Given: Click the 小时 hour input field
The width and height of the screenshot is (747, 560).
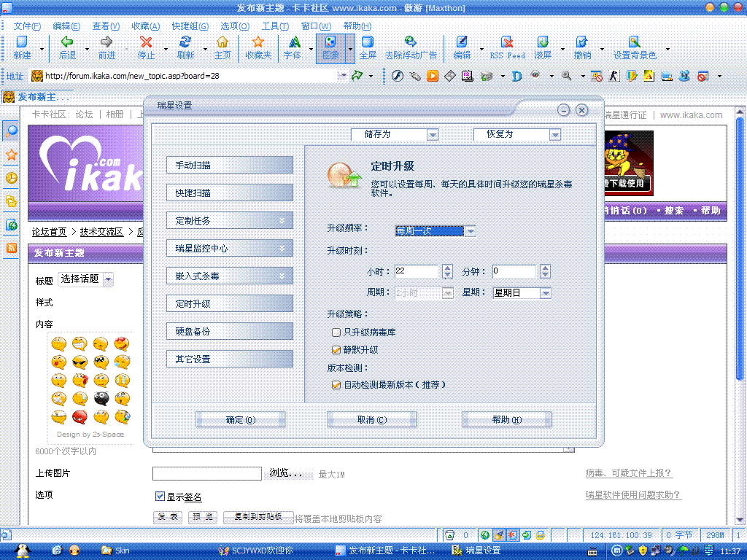Looking at the screenshot, I should coord(416,271).
